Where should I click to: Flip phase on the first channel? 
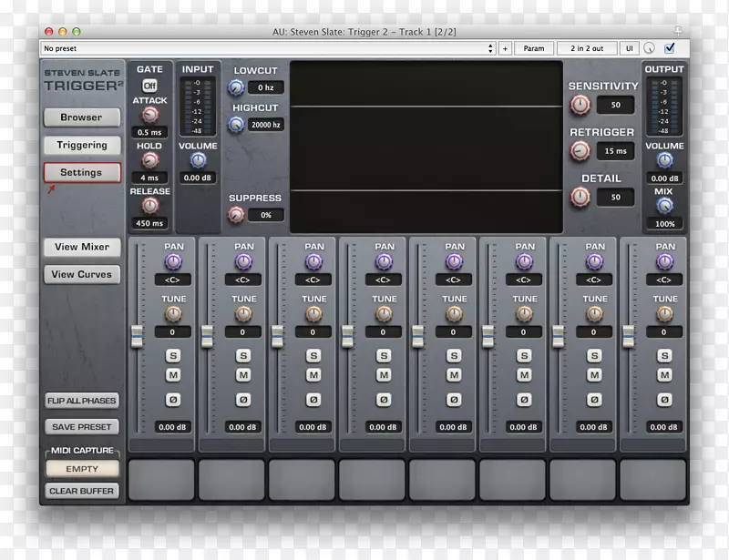173,400
